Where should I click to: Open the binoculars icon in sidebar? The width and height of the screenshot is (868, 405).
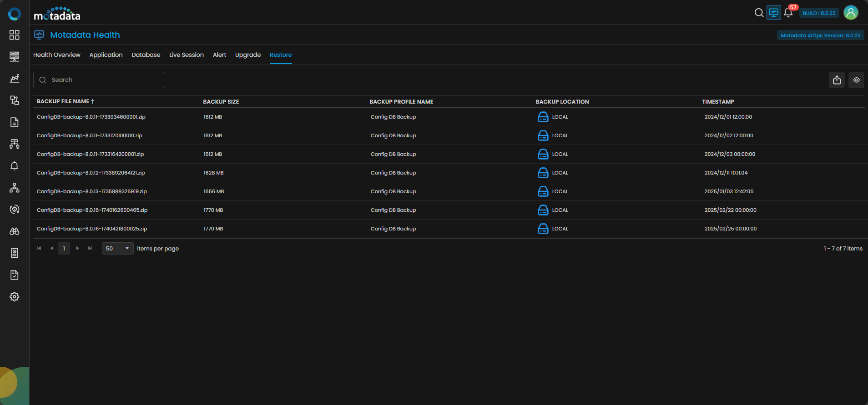(x=15, y=231)
